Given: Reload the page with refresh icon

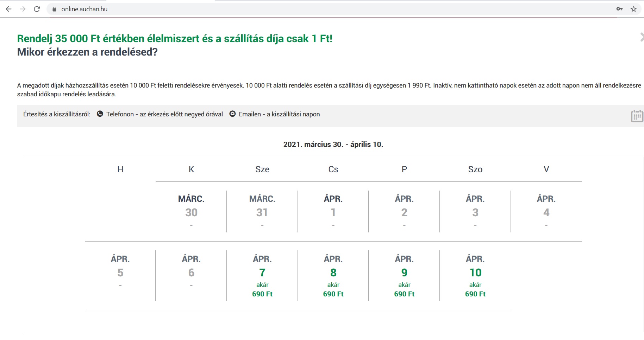Looking at the screenshot, I should click(37, 9).
